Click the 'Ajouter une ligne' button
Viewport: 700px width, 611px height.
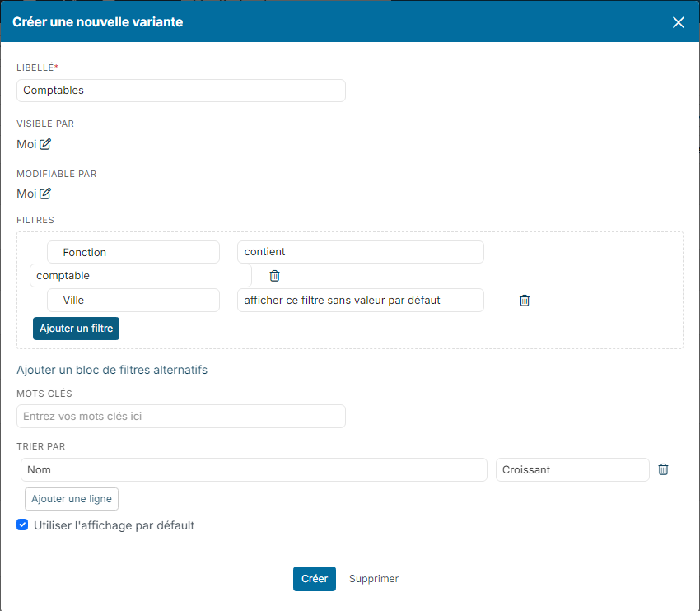[x=72, y=499]
